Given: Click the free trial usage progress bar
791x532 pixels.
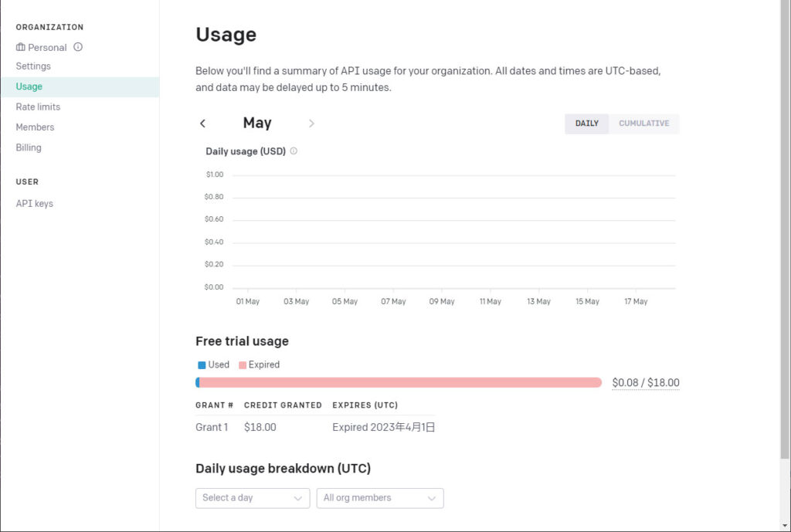Looking at the screenshot, I should click(x=399, y=382).
